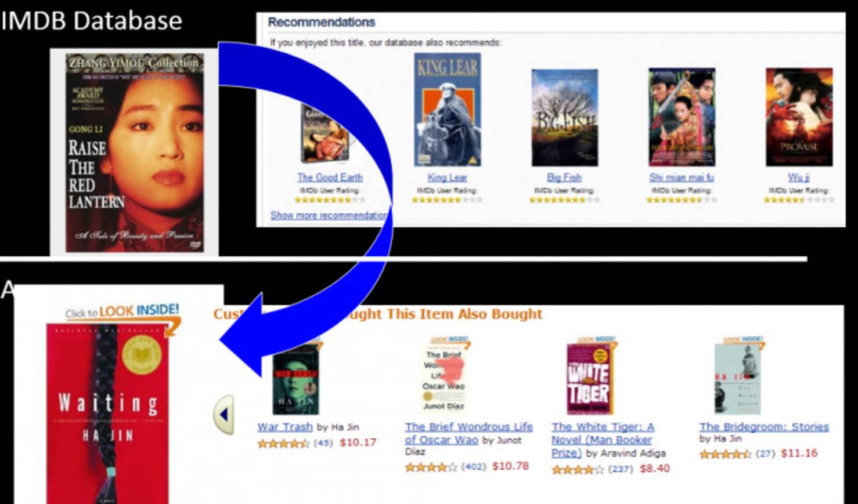Expand Show more recommendations

click(329, 215)
